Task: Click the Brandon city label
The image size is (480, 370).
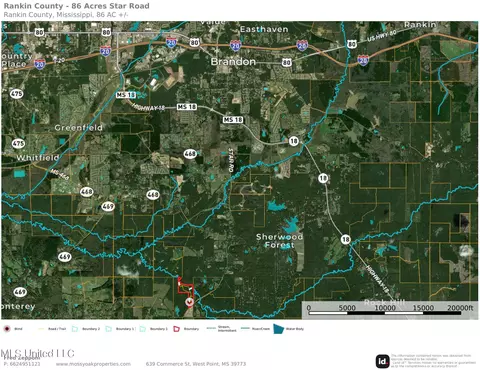Action: tap(233, 62)
